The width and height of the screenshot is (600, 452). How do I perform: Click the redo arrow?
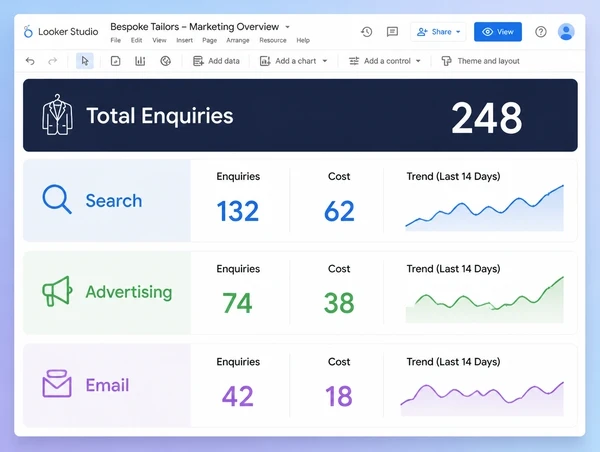click(x=52, y=61)
